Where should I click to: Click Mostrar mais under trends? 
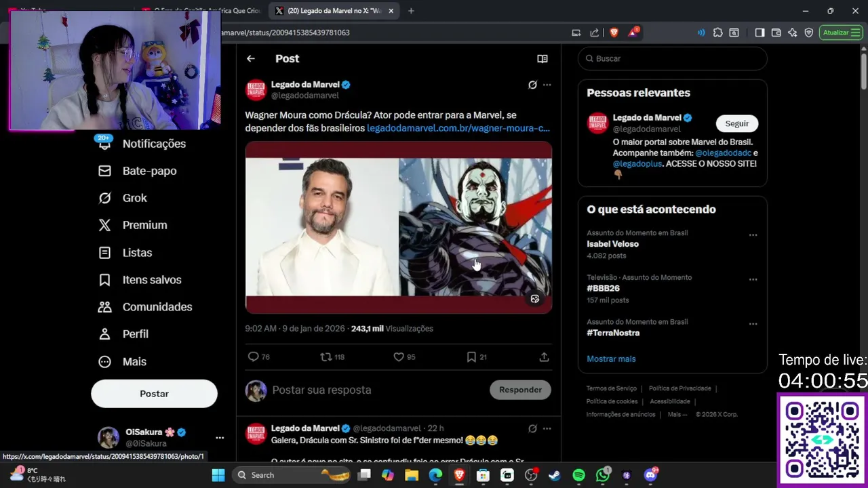point(611,359)
